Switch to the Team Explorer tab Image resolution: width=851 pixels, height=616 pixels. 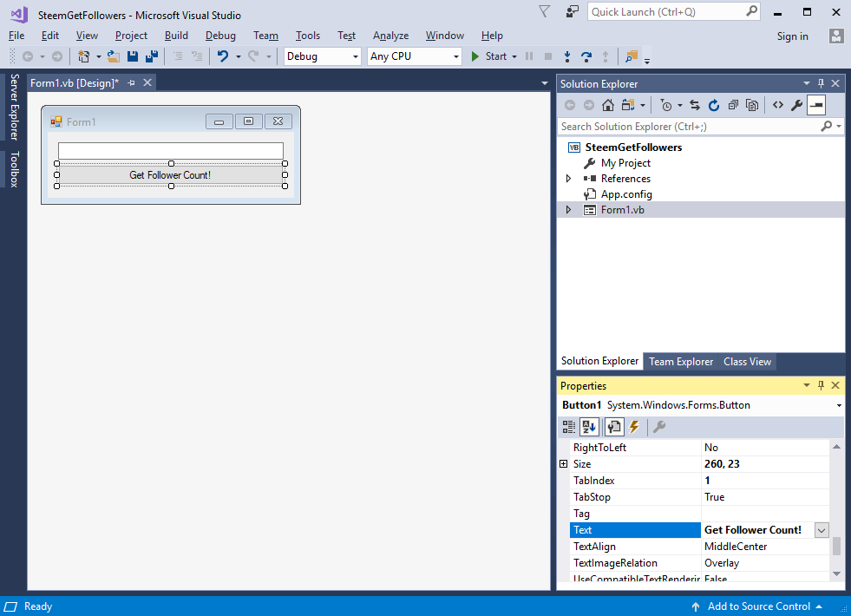[681, 362]
